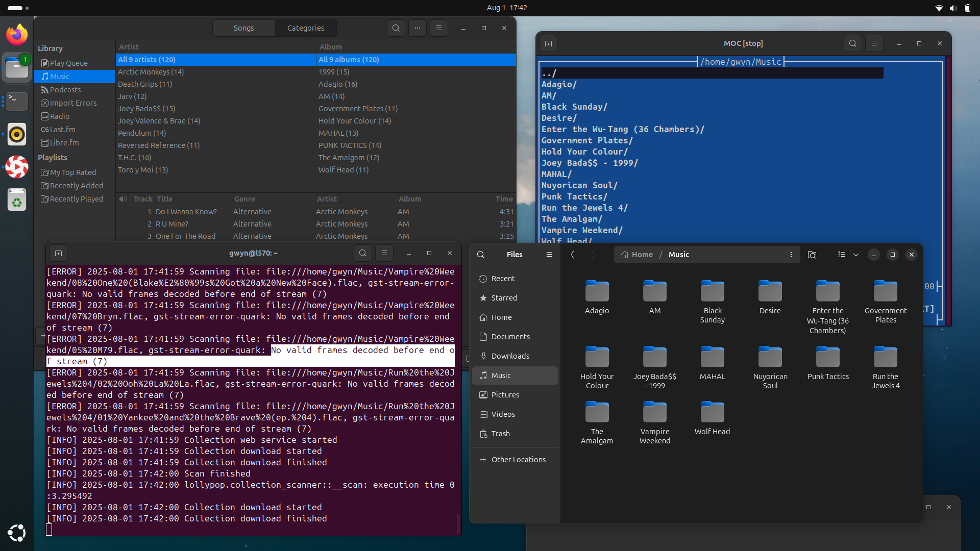The image size is (980, 551).
Task: Open the hamburger menu in the gwyn@l570 terminal
Action: [x=384, y=253]
